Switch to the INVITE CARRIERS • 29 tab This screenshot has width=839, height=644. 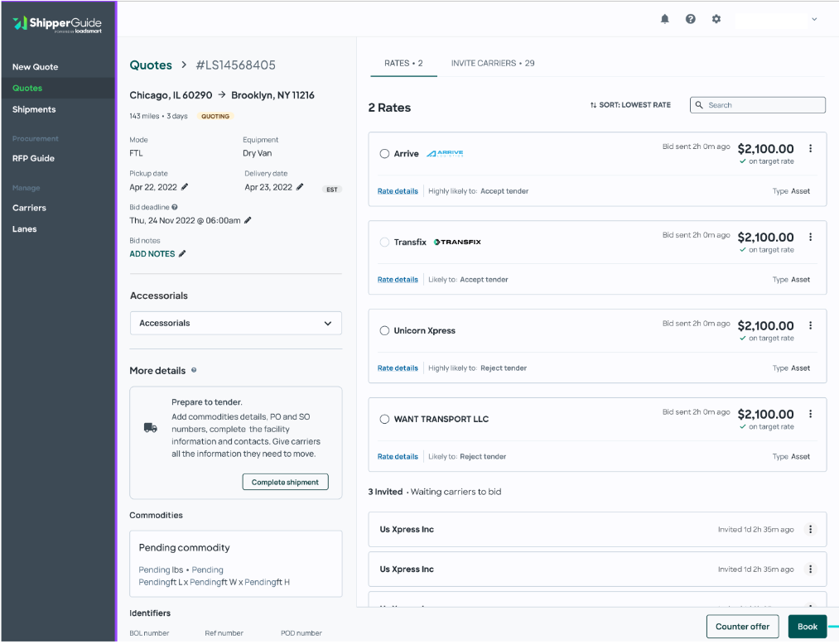coord(493,63)
